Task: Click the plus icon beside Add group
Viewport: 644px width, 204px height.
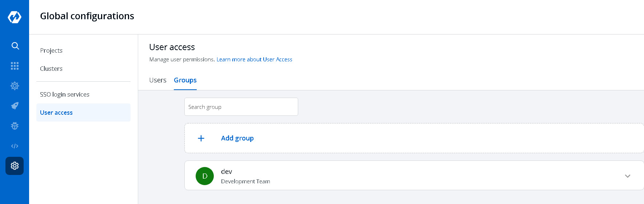Action: 201,138
